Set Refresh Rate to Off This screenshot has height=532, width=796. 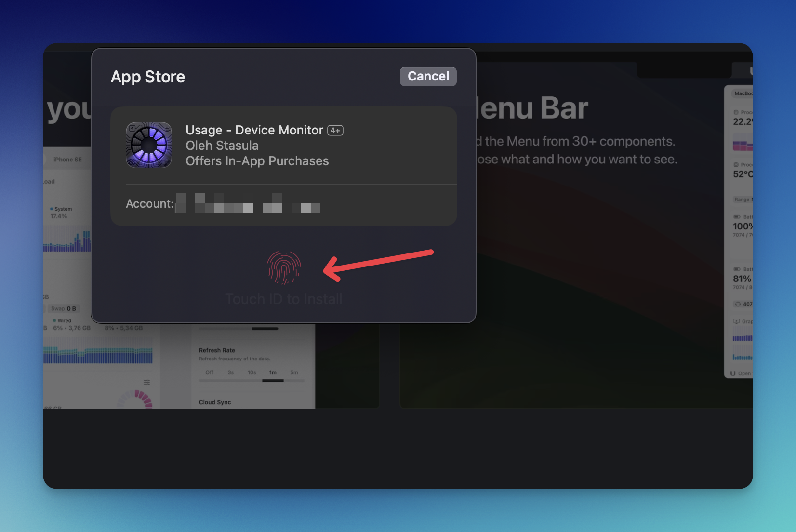[209, 372]
